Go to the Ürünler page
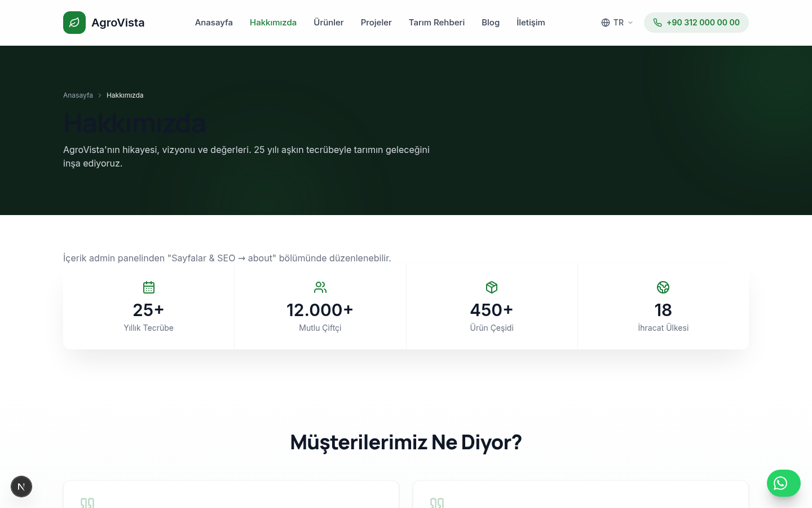 click(x=329, y=23)
